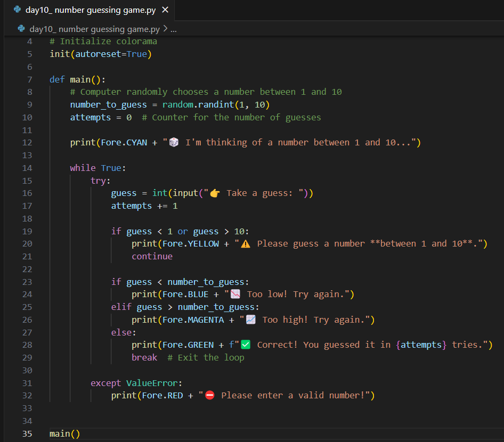Open the breadcrumb file name day10_ number guessing game.py

coord(94,29)
